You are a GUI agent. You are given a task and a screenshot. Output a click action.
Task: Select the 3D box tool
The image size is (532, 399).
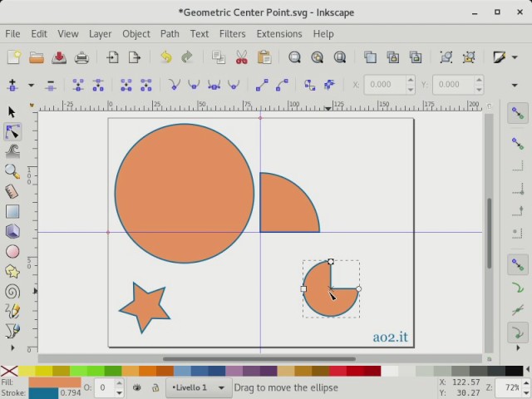(12, 232)
